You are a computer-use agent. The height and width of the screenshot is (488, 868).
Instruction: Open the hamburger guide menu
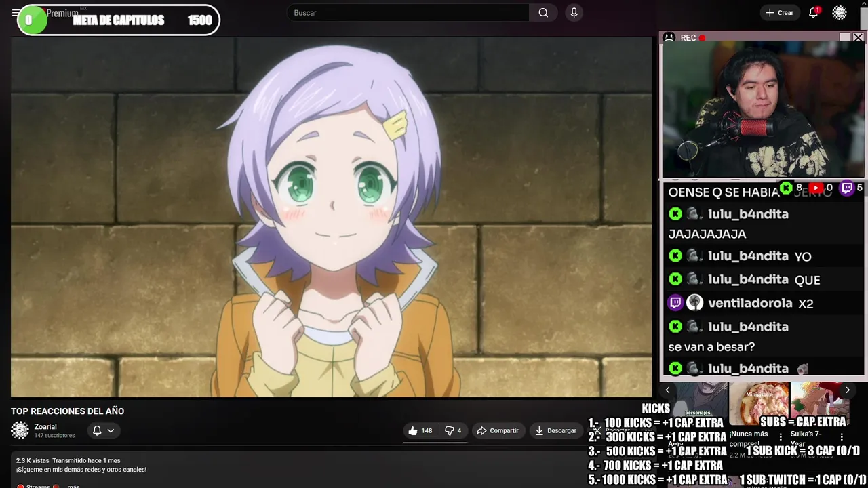click(15, 13)
